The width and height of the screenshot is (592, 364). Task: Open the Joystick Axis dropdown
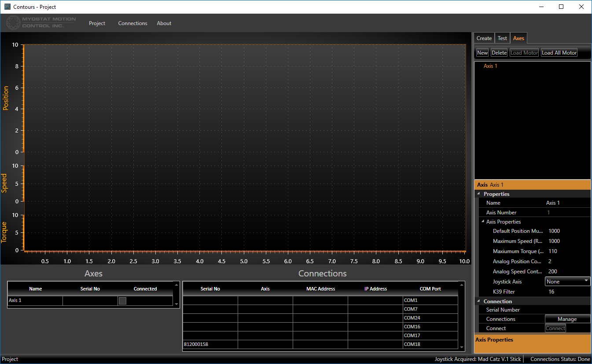pyautogui.click(x=567, y=281)
